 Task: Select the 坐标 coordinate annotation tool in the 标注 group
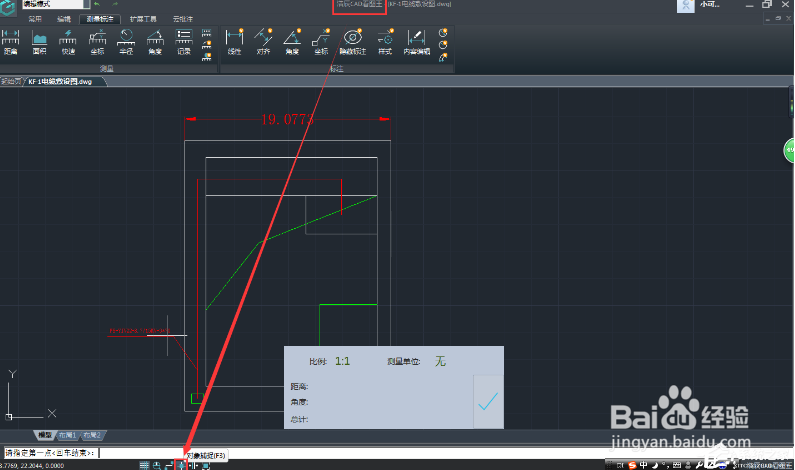pos(321,42)
